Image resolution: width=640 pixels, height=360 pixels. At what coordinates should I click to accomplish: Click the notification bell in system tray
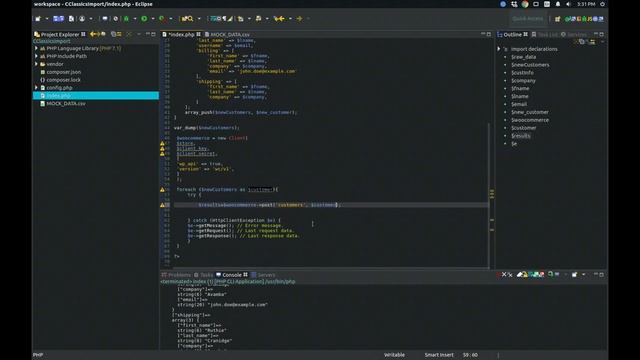tap(558, 4)
